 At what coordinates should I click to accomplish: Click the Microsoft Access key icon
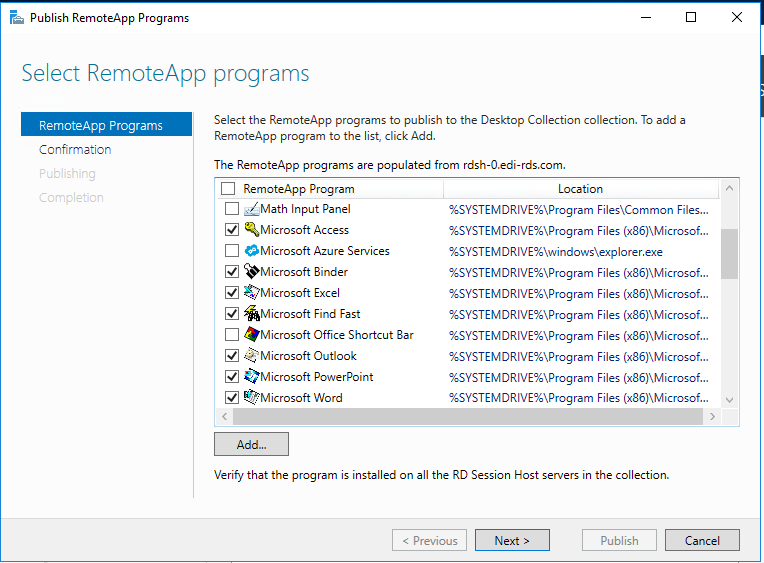pyautogui.click(x=251, y=230)
